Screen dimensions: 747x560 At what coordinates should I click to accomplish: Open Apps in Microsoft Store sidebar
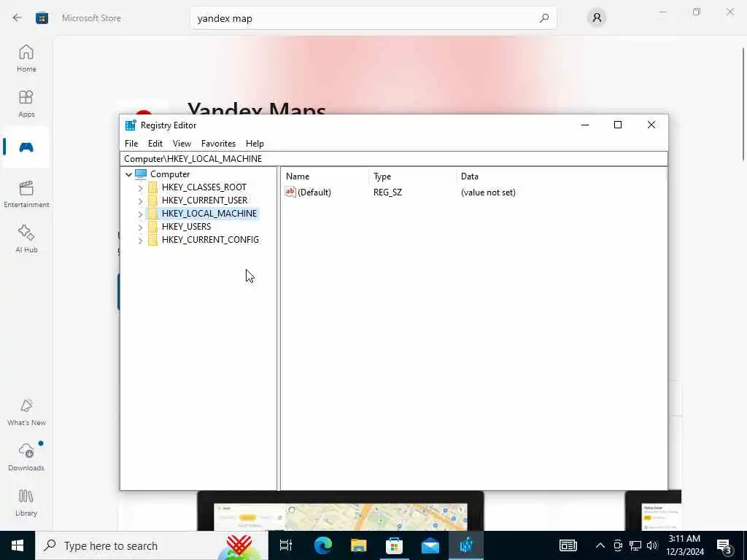[26, 104]
